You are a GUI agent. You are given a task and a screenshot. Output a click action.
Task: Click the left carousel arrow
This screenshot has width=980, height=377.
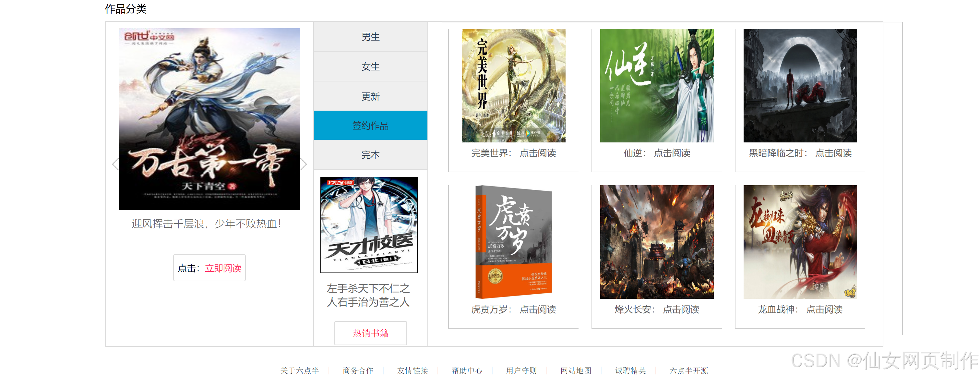[x=115, y=164]
